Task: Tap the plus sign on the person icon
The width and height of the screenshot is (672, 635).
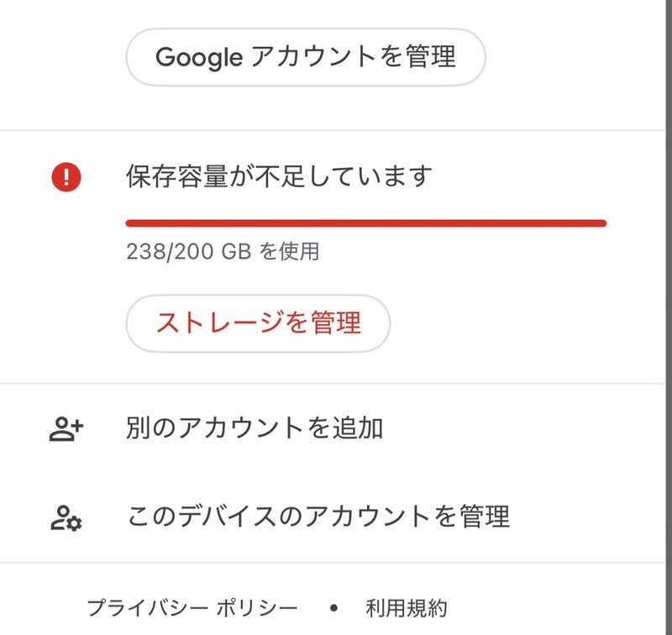Action: point(76,426)
